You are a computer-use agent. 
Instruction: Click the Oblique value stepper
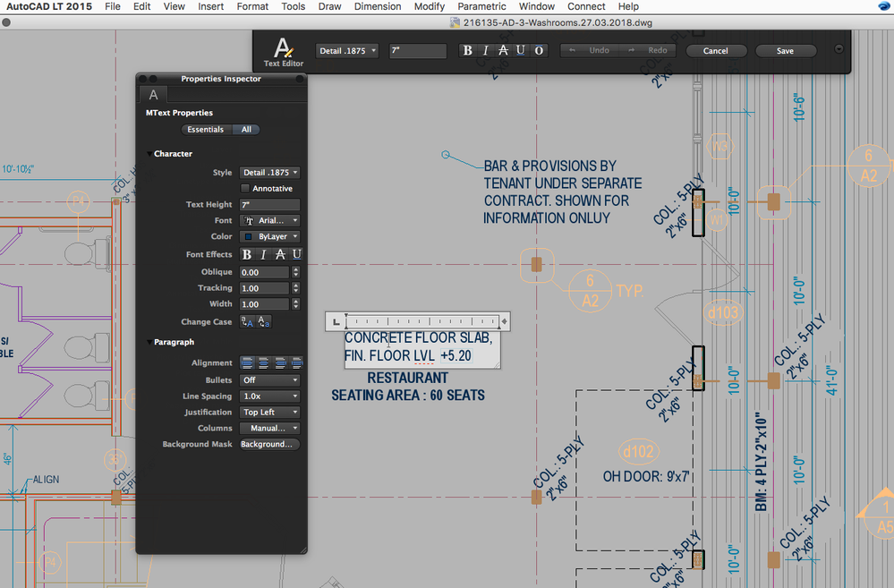pos(295,272)
